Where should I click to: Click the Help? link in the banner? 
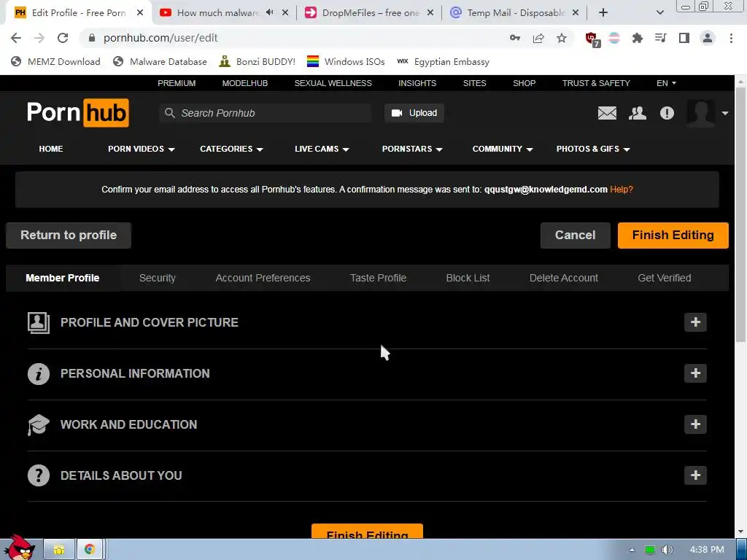pyautogui.click(x=622, y=190)
